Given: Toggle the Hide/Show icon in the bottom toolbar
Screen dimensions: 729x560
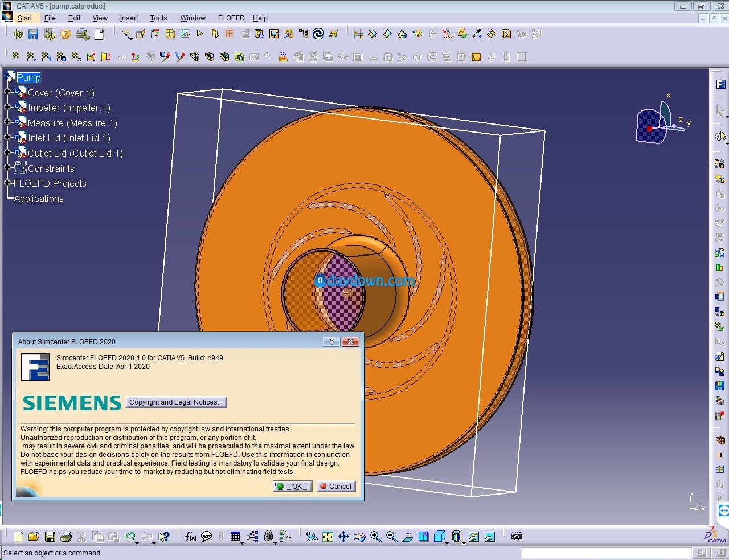Looking at the screenshot, I should pos(473,536).
